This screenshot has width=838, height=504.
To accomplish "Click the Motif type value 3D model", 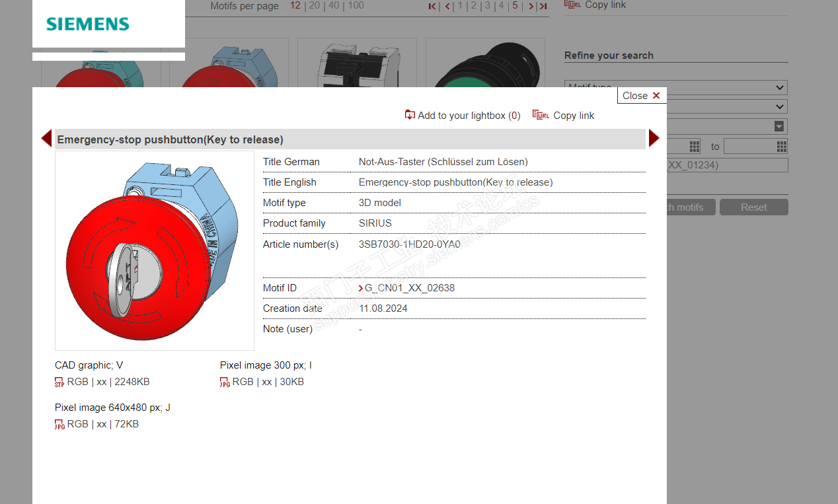I will pos(380,203).
